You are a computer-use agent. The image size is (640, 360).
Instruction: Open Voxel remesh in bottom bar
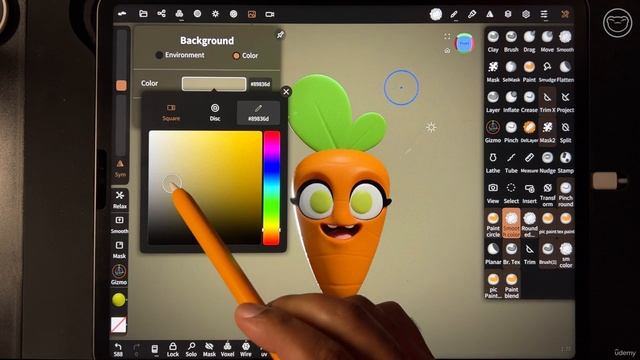pos(227,349)
